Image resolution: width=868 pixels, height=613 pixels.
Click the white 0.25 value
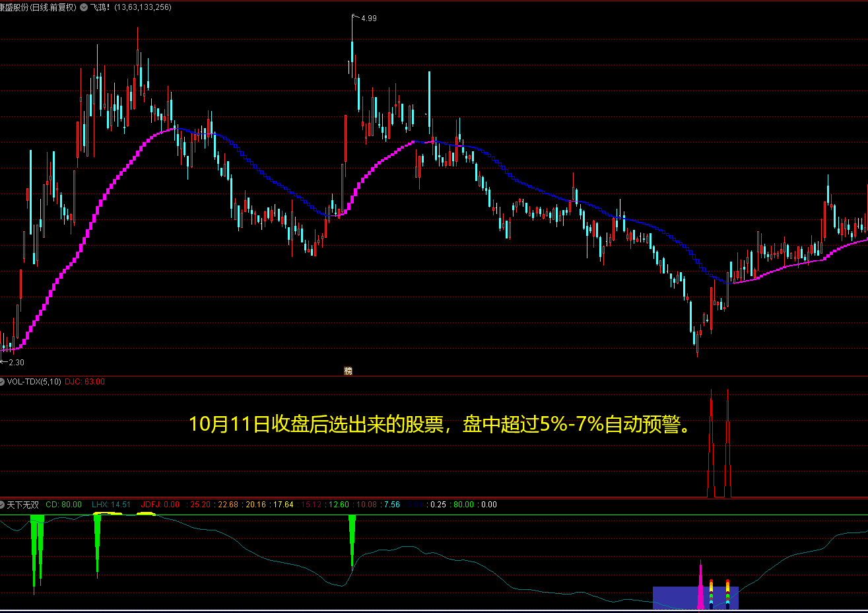(x=438, y=505)
